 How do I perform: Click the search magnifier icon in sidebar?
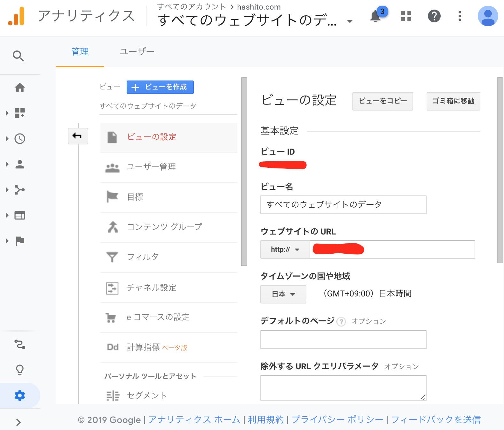pos(18,56)
